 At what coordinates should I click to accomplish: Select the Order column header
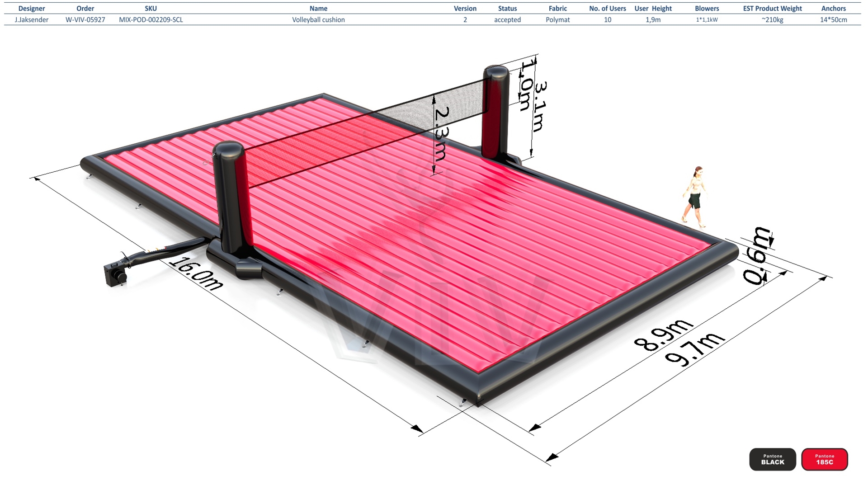[x=85, y=8]
